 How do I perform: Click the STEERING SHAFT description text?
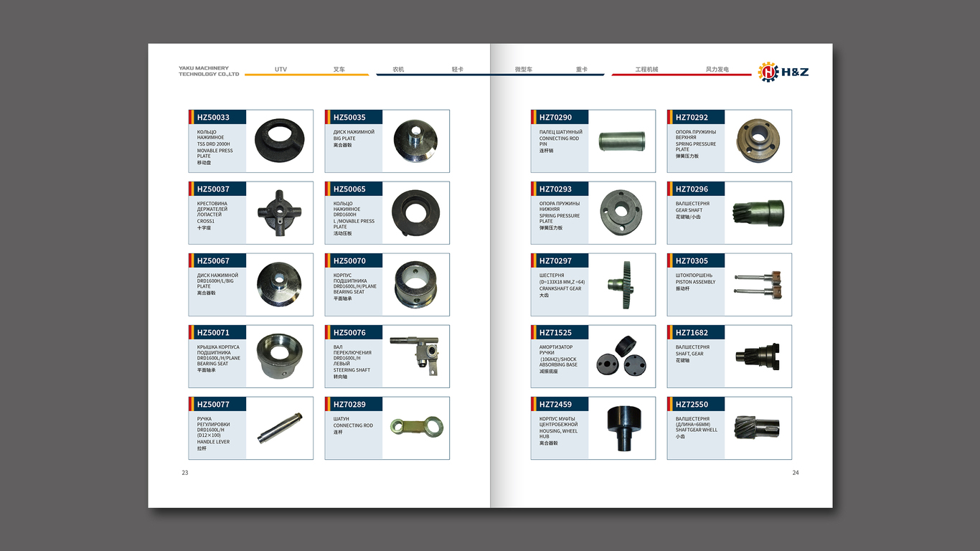(x=352, y=370)
